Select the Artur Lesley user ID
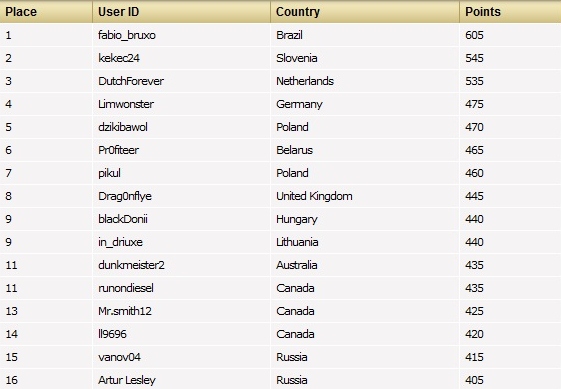561x389 pixels. (127, 380)
